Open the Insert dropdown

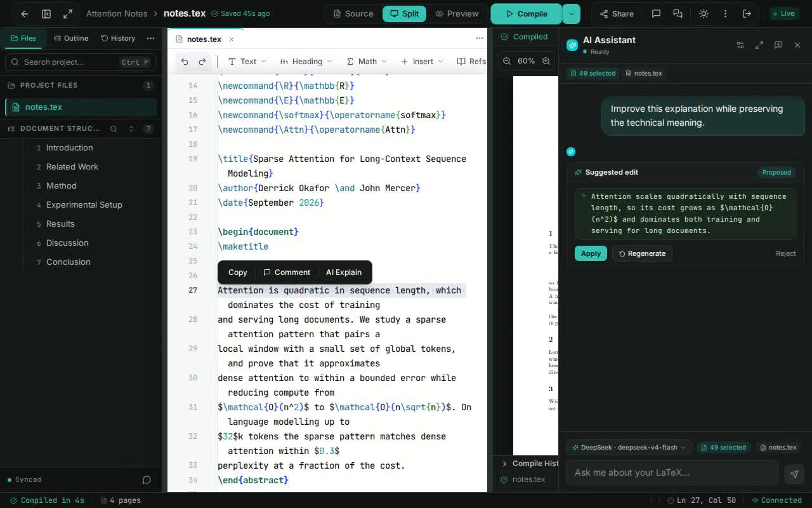pos(422,62)
